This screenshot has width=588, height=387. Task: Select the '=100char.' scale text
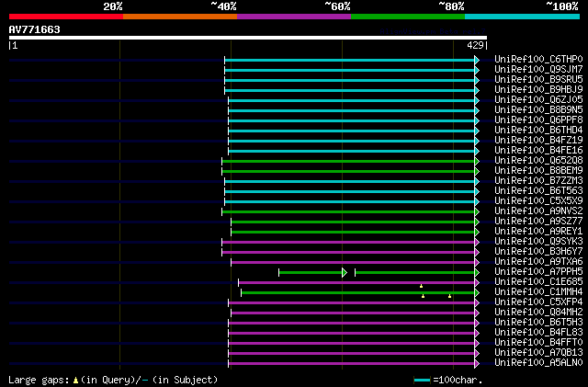pos(458,380)
